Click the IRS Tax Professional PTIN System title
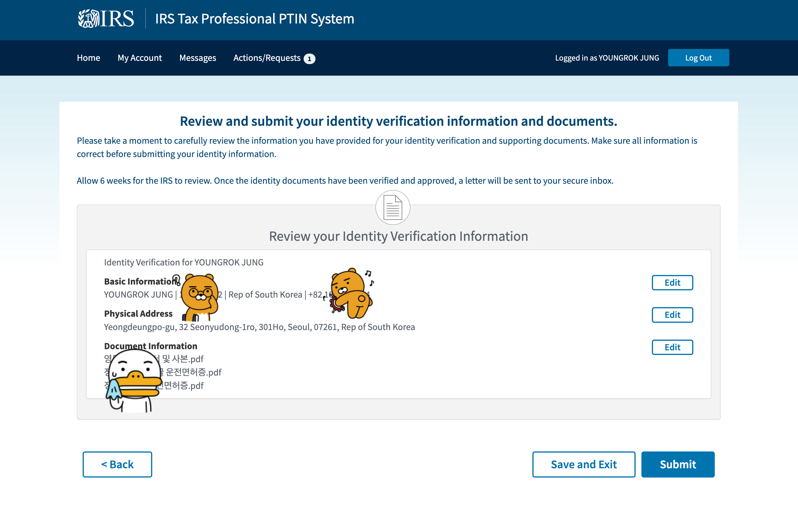 pyautogui.click(x=255, y=19)
